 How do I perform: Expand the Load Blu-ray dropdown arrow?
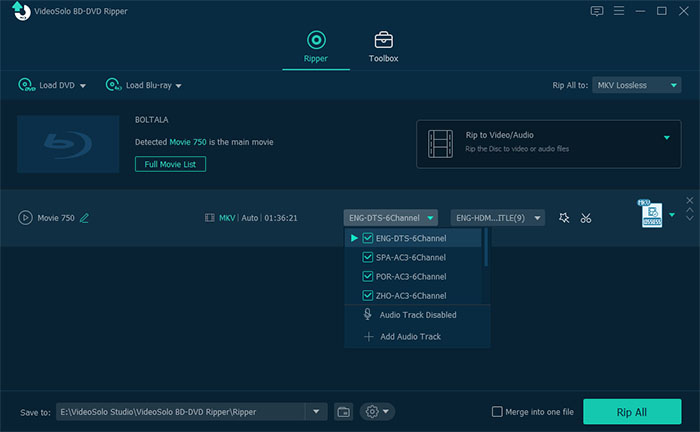tap(179, 86)
